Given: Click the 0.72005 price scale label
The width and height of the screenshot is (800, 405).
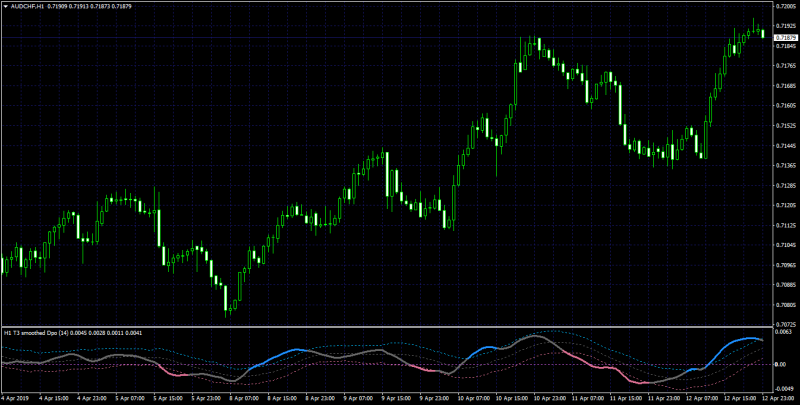Looking at the screenshot, I should tap(786, 6).
